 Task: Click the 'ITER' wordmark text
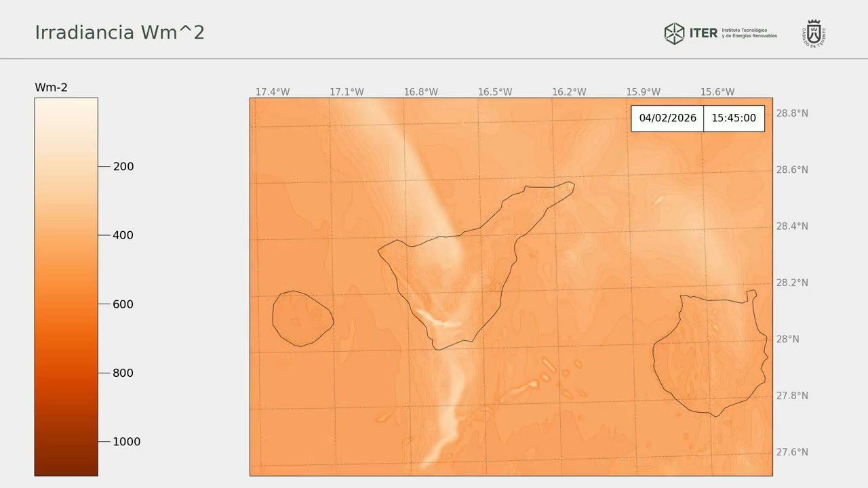point(703,33)
